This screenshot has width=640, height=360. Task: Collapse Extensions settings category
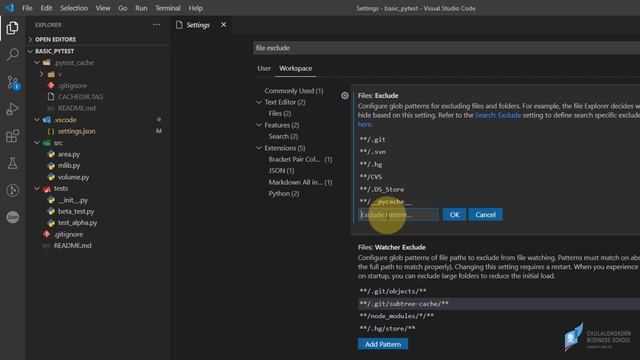pos(259,148)
